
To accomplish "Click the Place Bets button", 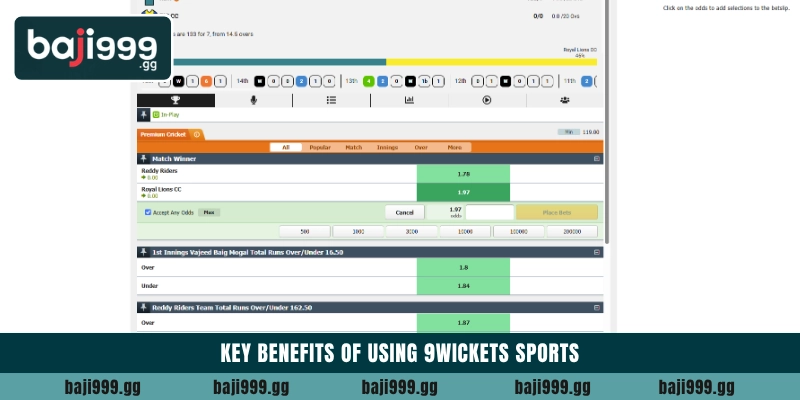I will [x=557, y=212].
